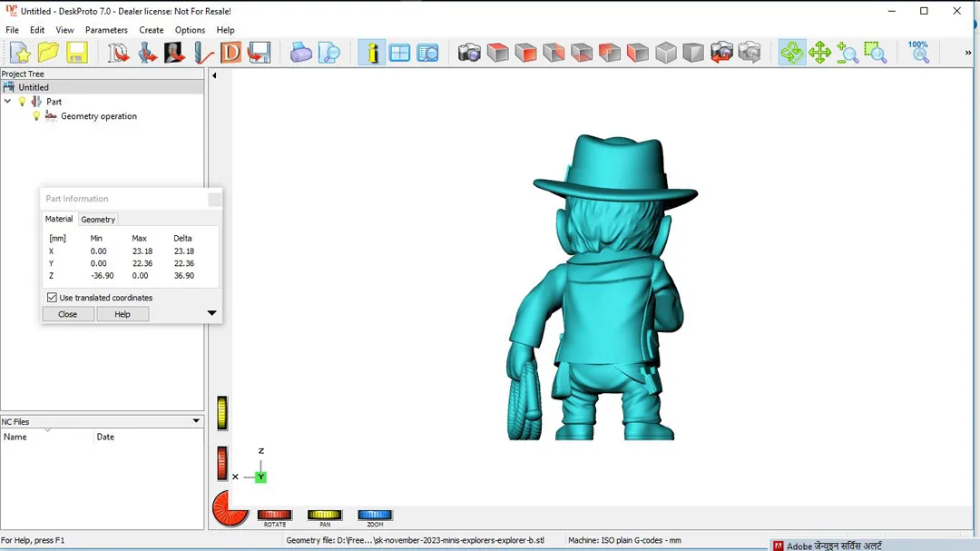Click the Print icon

(x=300, y=53)
